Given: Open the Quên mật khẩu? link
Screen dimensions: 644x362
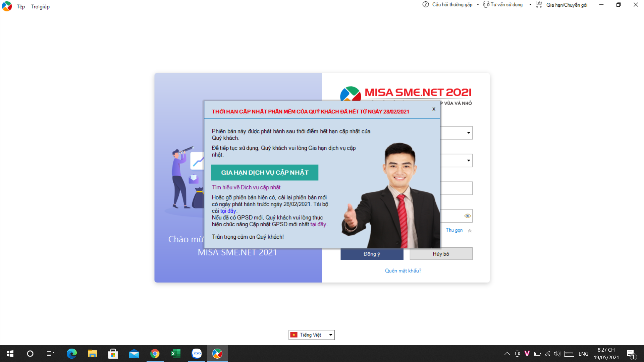Looking at the screenshot, I should (403, 271).
